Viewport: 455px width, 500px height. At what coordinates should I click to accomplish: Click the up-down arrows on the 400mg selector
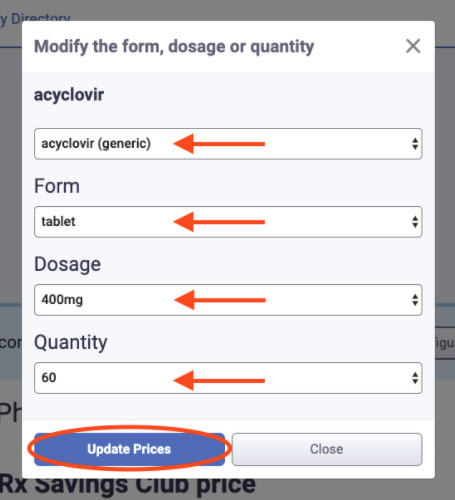point(415,300)
